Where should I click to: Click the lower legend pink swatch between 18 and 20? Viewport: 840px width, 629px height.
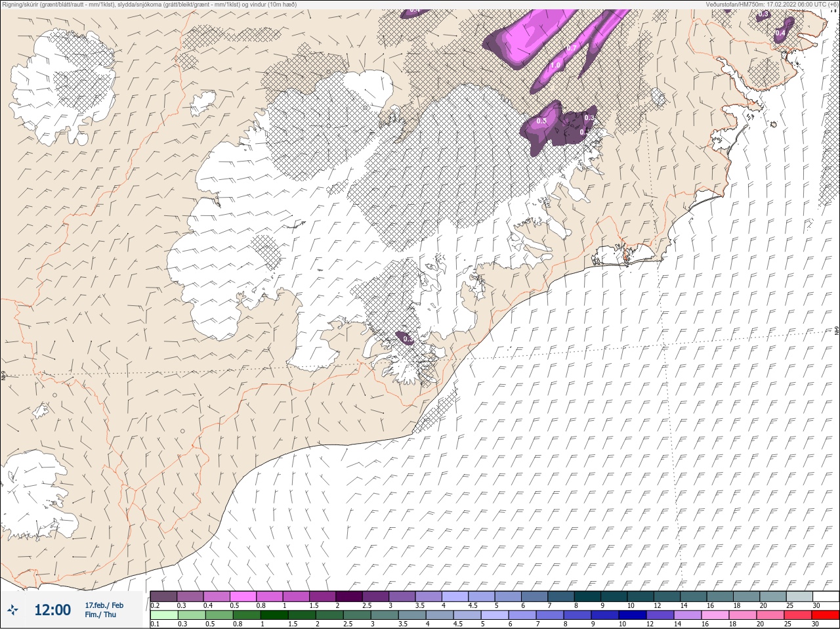(743, 615)
